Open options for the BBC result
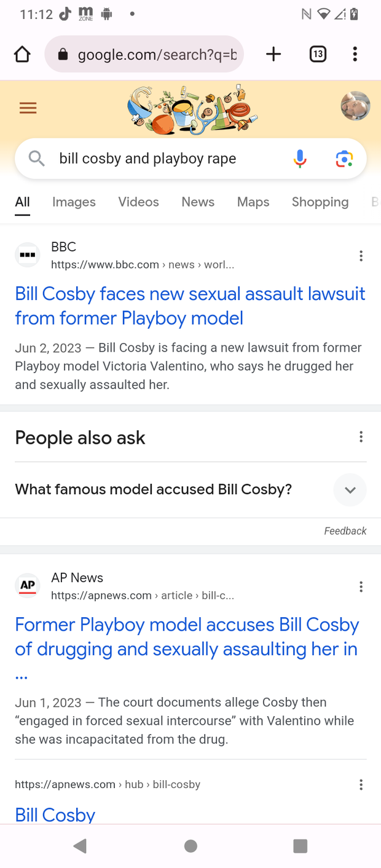 coord(361,256)
